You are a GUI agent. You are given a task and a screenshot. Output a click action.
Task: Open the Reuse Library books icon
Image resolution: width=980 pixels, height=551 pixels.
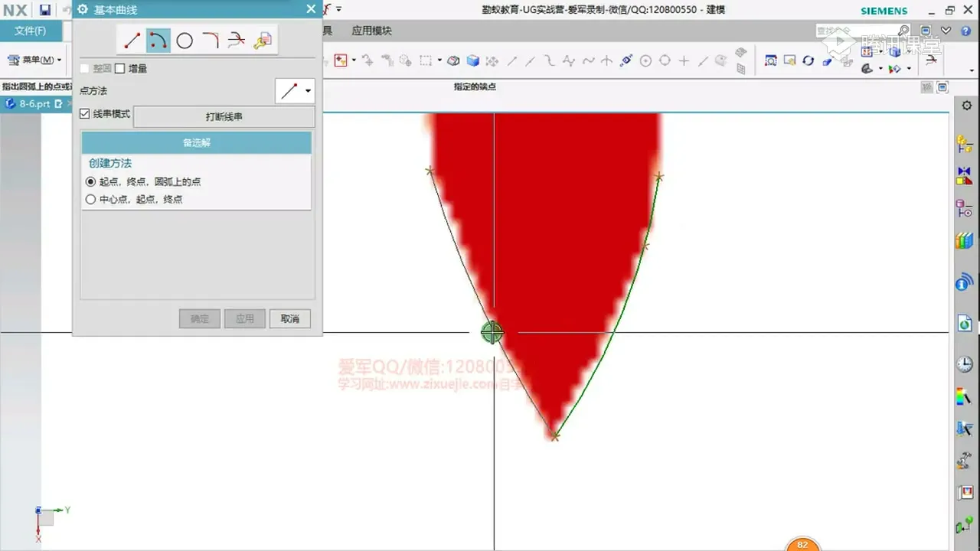[x=964, y=241]
